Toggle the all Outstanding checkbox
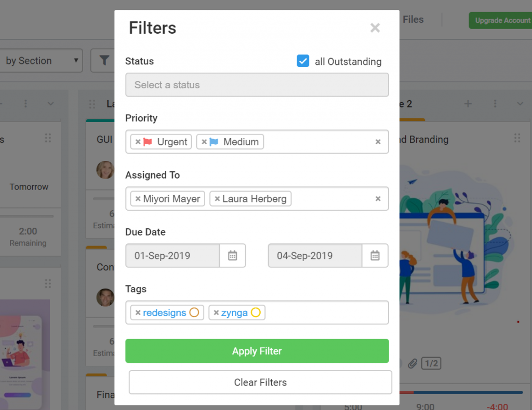532x410 pixels. [x=303, y=61]
